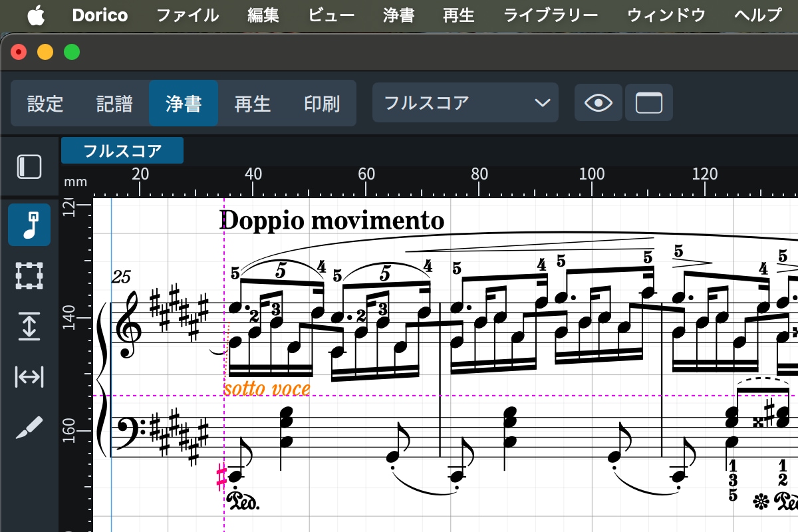Open the 浄書 menu in menu bar

(399, 15)
